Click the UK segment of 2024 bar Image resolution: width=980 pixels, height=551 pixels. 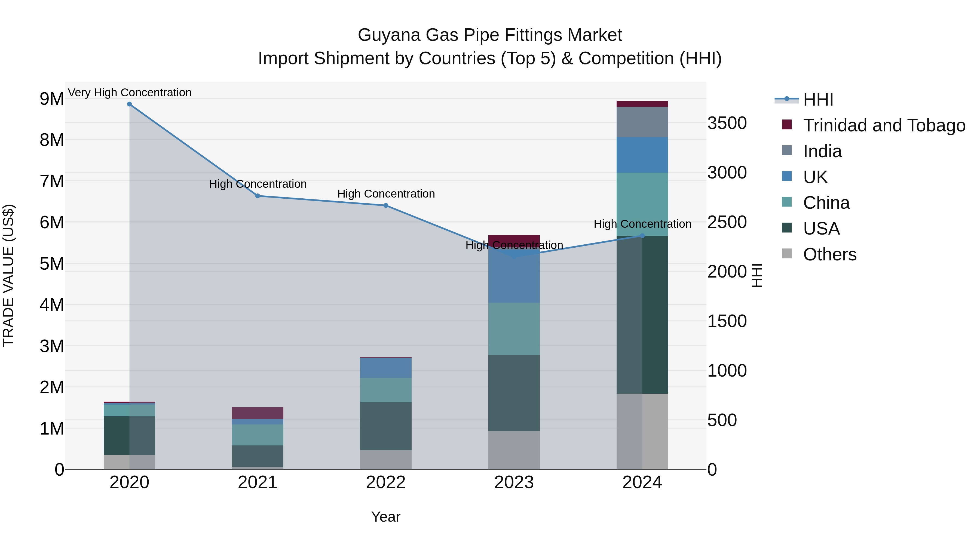[642, 155]
